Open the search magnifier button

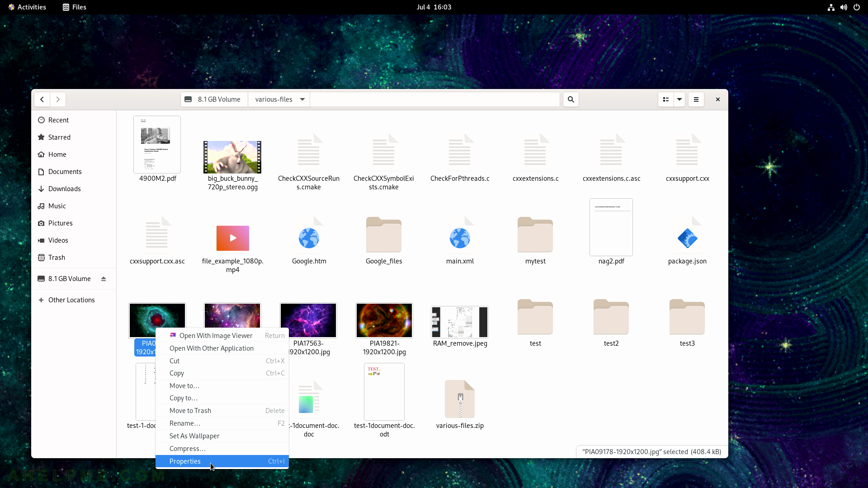tap(571, 99)
